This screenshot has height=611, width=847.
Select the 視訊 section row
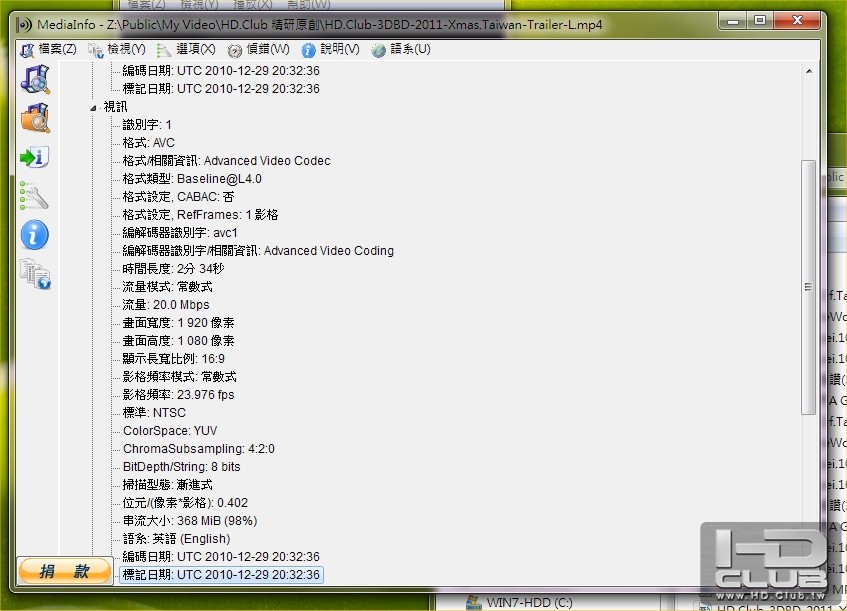pyautogui.click(x=116, y=107)
